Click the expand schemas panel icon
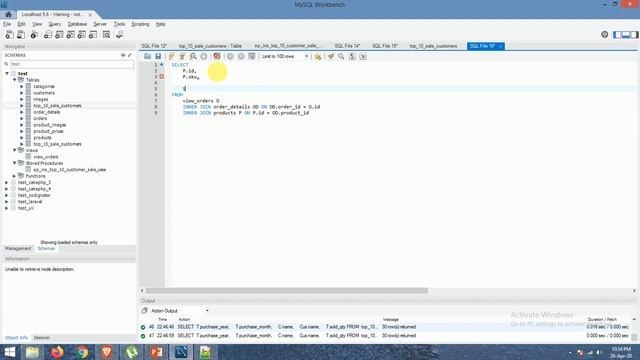Image resolution: width=640 pixels, height=360 pixels. click(130, 55)
